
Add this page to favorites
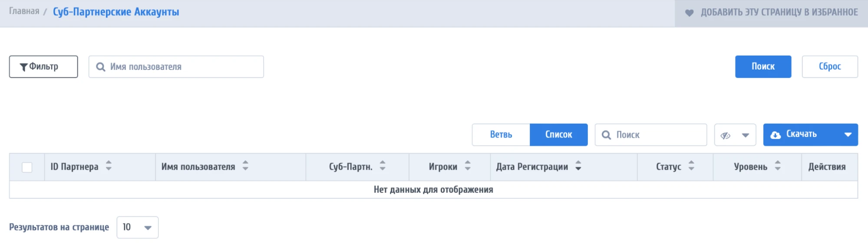pyautogui.click(x=771, y=13)
